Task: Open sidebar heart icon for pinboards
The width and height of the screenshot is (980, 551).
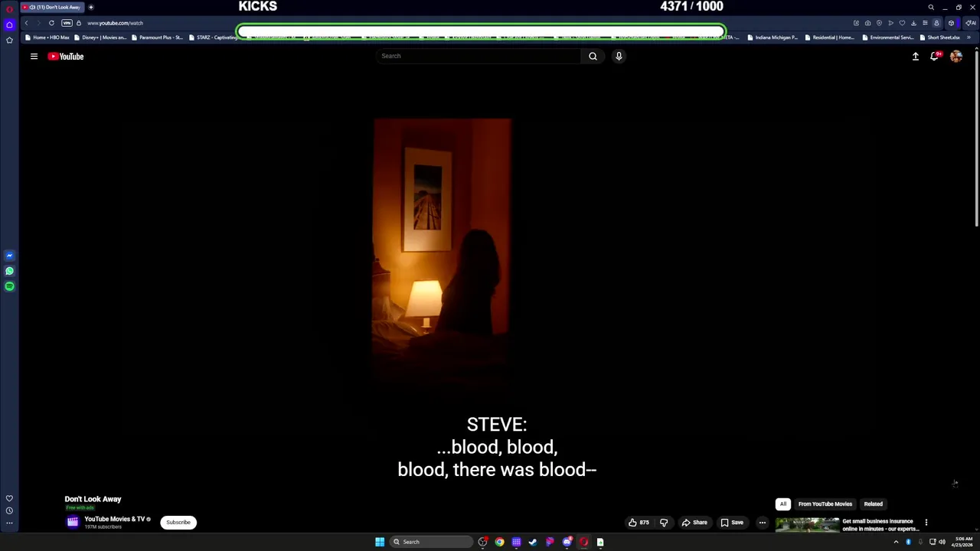Action: point(9,498)
